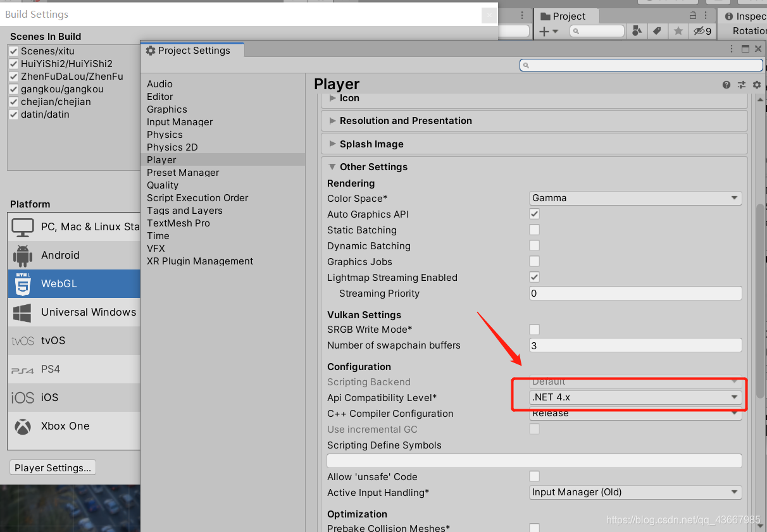
Task: Open the Physics 2D settings category
Action: point(223,147)
